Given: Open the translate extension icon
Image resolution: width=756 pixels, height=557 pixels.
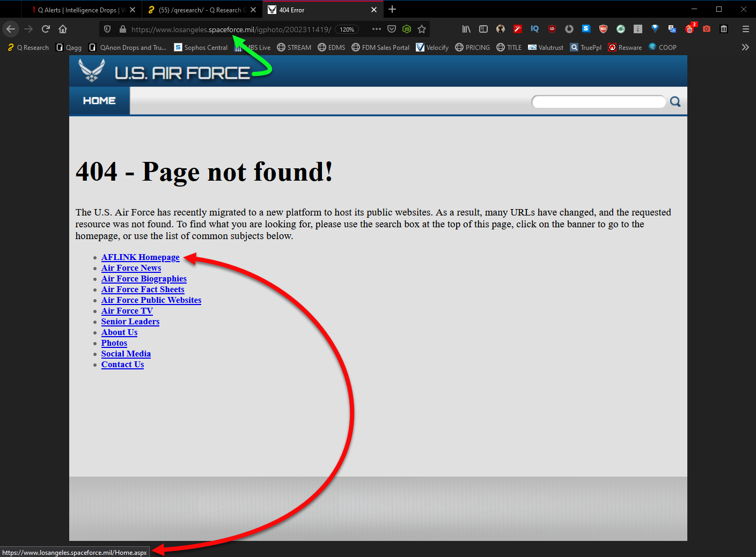Looking at the screenshot, I should [x=672, y=29].
